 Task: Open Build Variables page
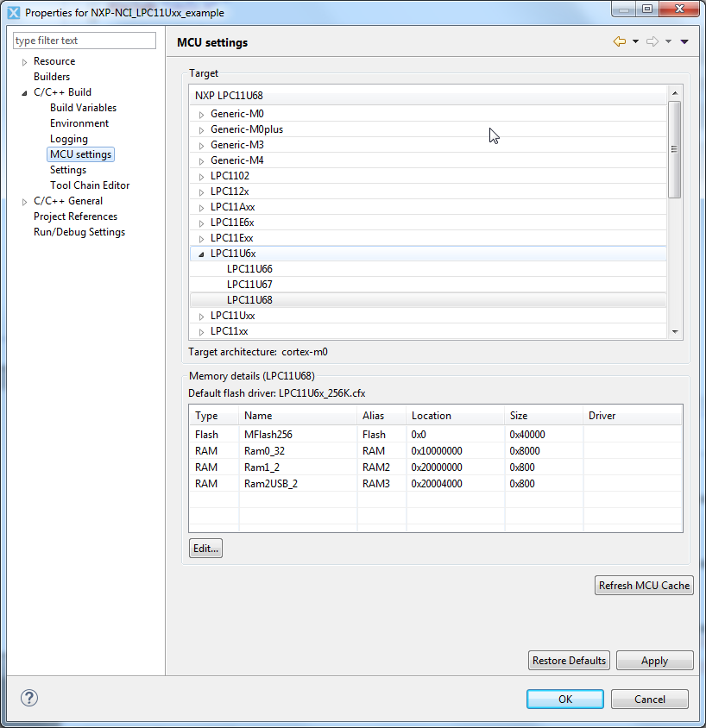coord(83,108)
